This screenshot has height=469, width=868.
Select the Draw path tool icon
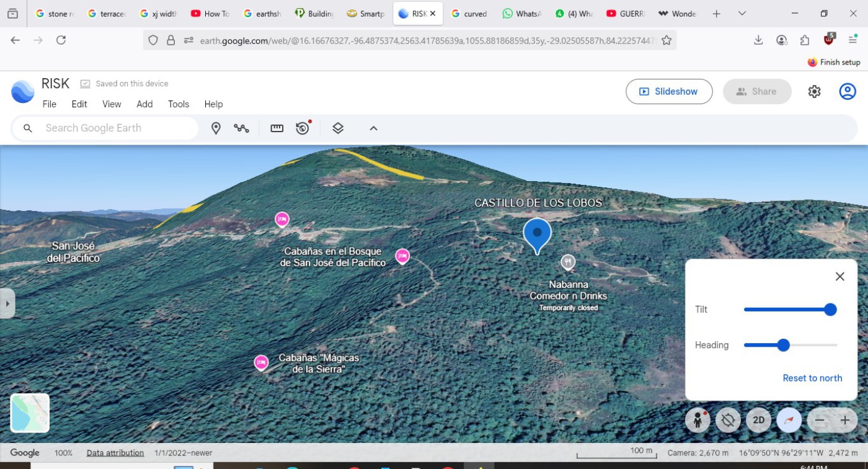click(x=241, y=128)
